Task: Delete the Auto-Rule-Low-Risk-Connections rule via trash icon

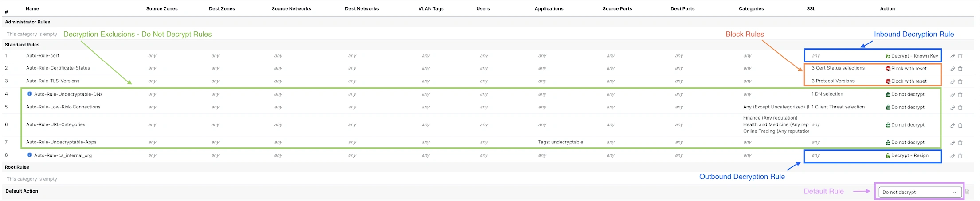Action: (960, 108)
